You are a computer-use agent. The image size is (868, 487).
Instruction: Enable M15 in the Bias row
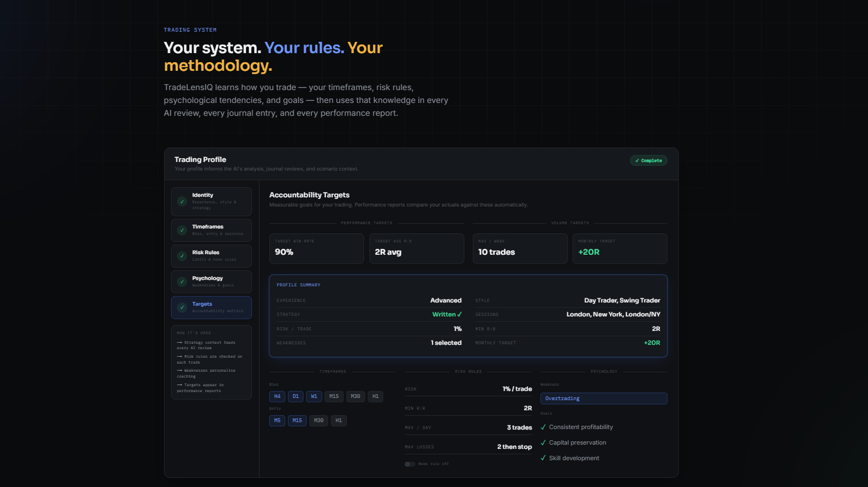pyautogui.click(x=334, y=396)
